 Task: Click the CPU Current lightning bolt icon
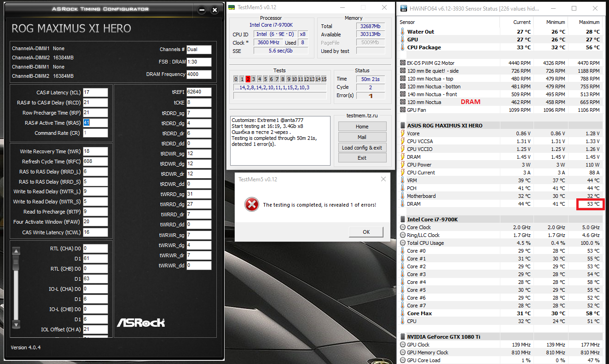(402, 173)
